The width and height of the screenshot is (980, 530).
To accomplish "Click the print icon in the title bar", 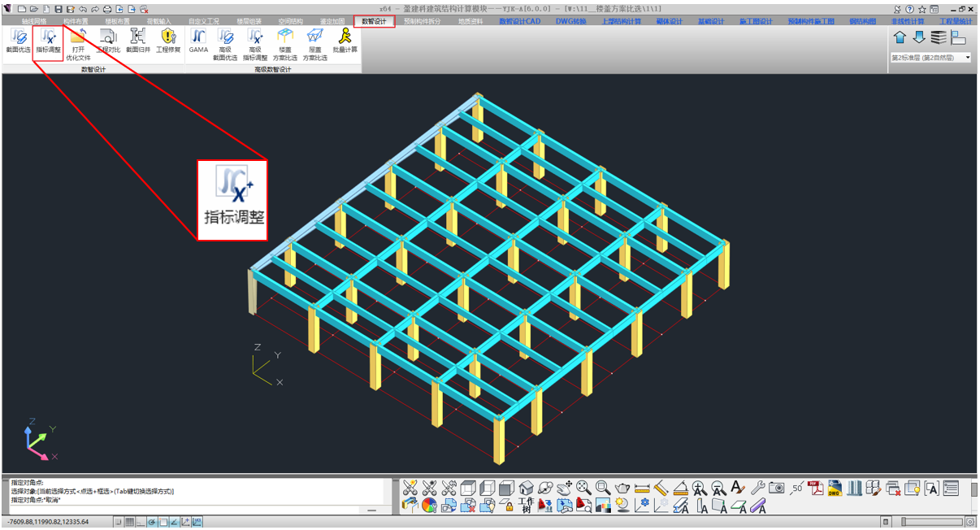I will tap(107, 9).
